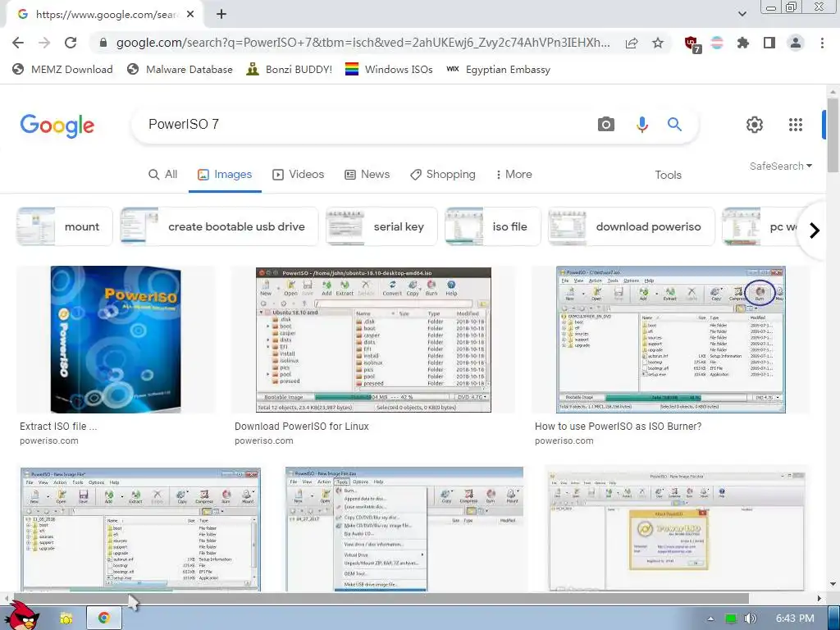Click the Google logo
This screenshot has width=840, height=630.
(x=57, y=126)
